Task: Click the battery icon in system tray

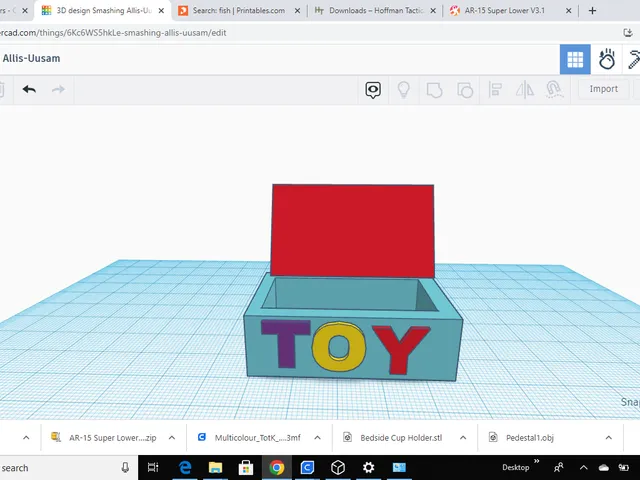Action: click(x=623, y=468)
